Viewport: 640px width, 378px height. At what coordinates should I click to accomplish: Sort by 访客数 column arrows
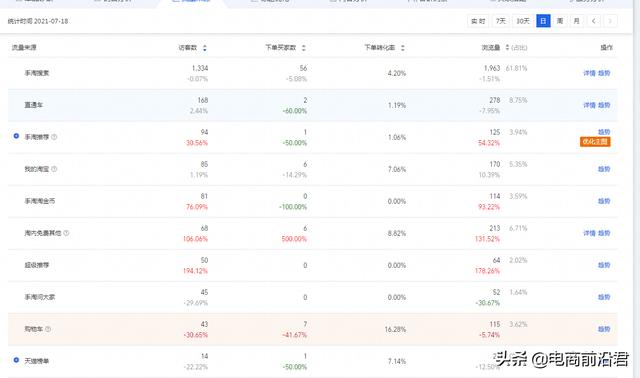coord(204,48)
